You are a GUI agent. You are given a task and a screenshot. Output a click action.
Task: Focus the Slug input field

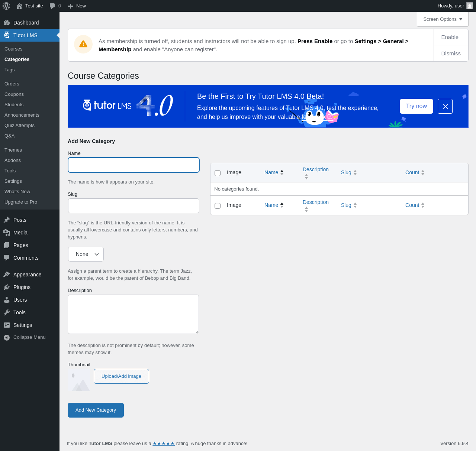[134, 206]
